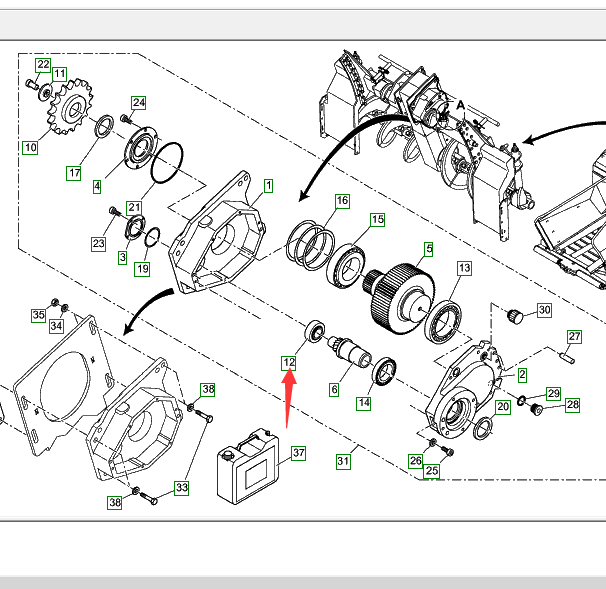Click part number callout 12
The height and width of the screenshot is (589, 606).
(x=289, y=362)
